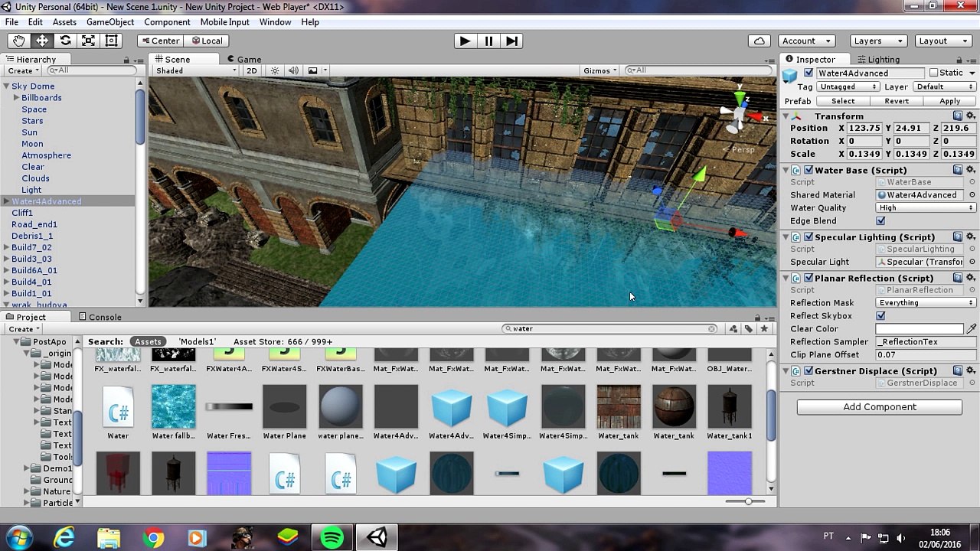Screen dimensions: 980x551
Task: Open the Water Quality dropdown
Action: click(926, 208)
